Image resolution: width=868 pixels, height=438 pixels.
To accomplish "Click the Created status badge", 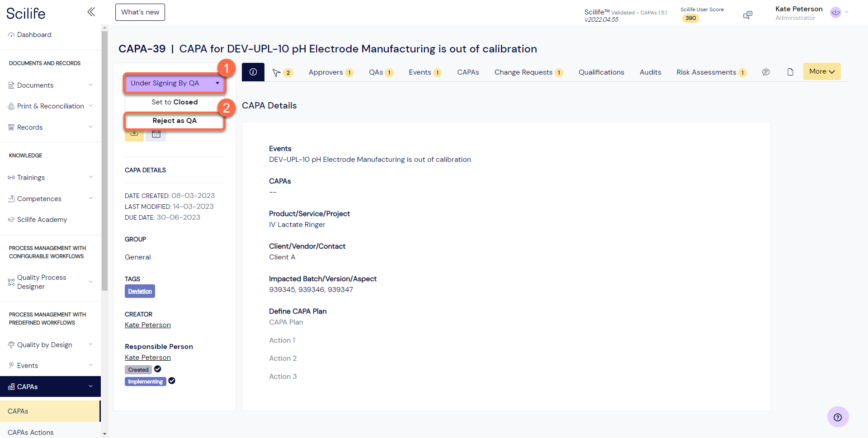I will [138, 370].
